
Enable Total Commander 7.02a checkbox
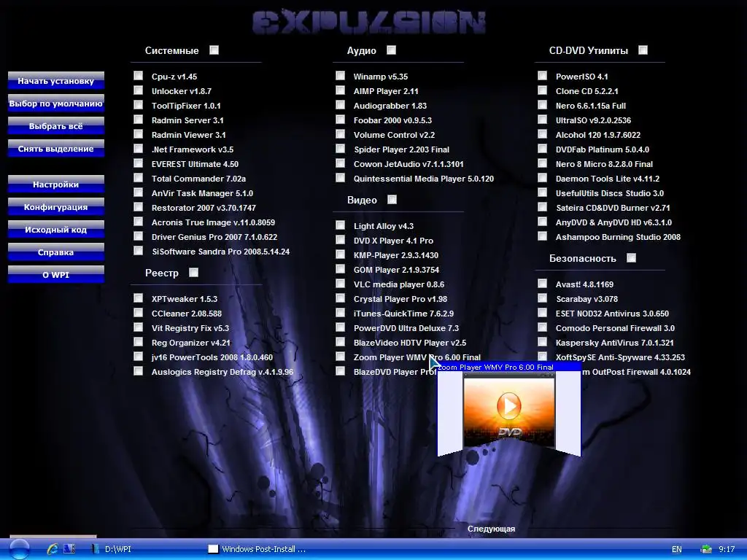coord(138,178)
